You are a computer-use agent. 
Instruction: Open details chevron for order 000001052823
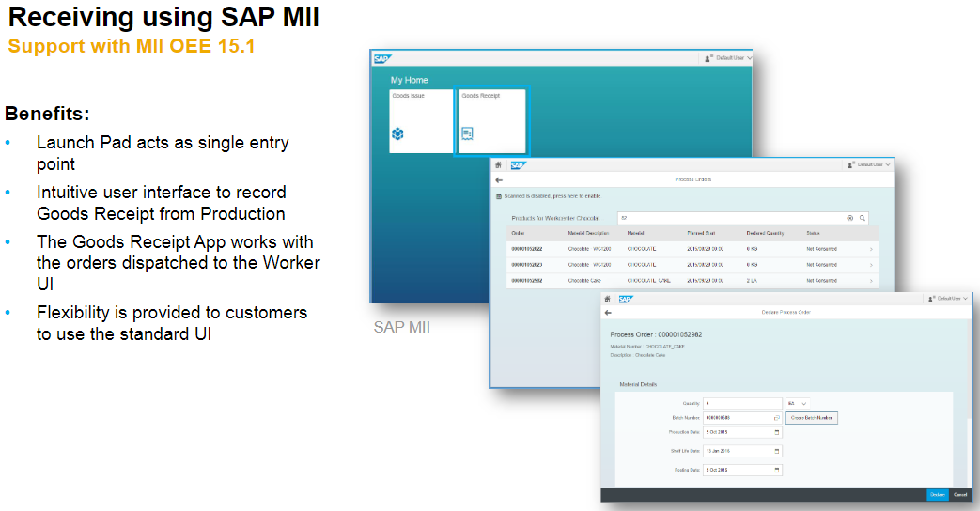871,265
